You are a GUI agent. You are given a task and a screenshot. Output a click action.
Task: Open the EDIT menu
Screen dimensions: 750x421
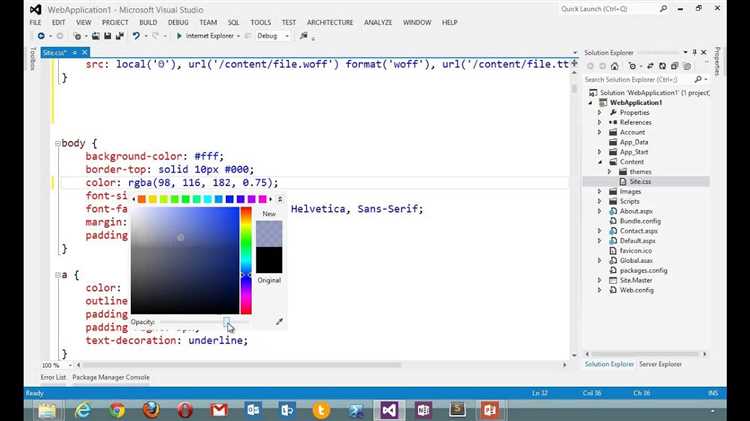pos(58,22)
